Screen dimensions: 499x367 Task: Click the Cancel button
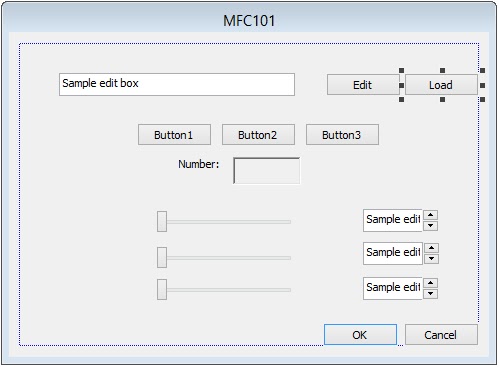441,335
